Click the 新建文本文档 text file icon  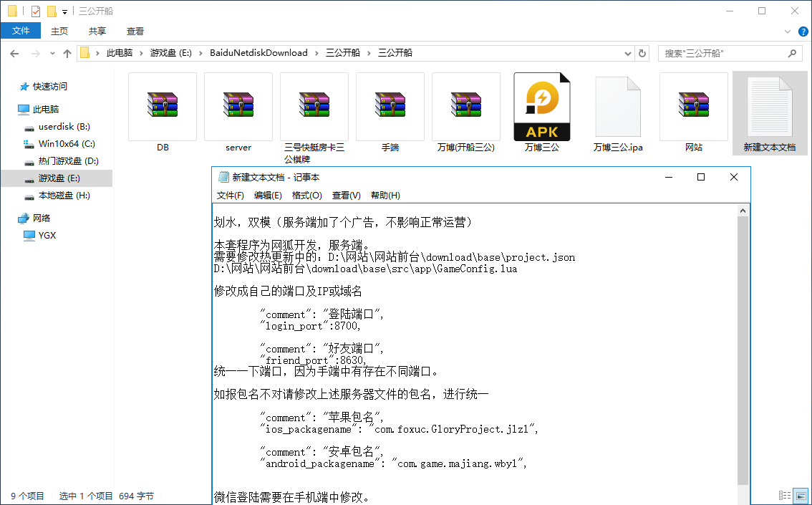click(769, 106)
